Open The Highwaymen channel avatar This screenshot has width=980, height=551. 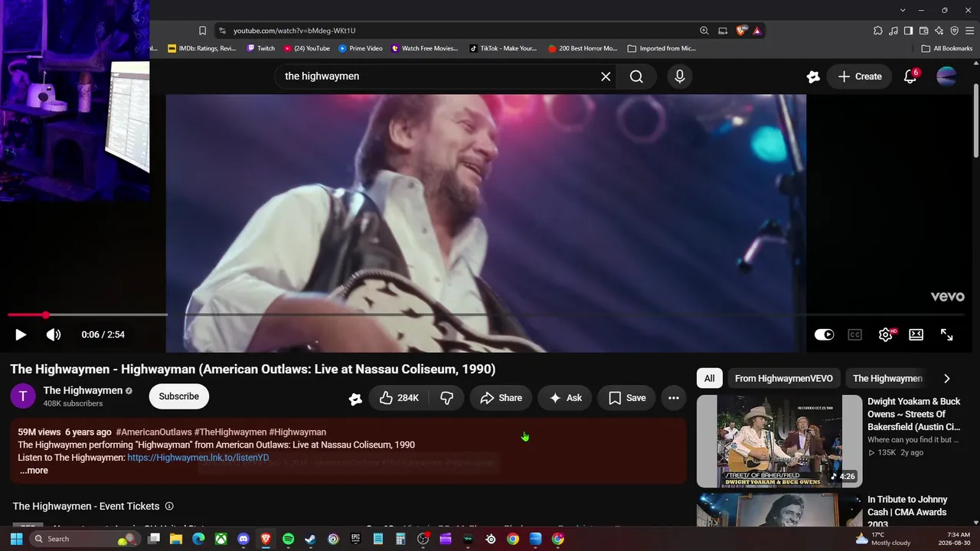[x=23, y=396]
